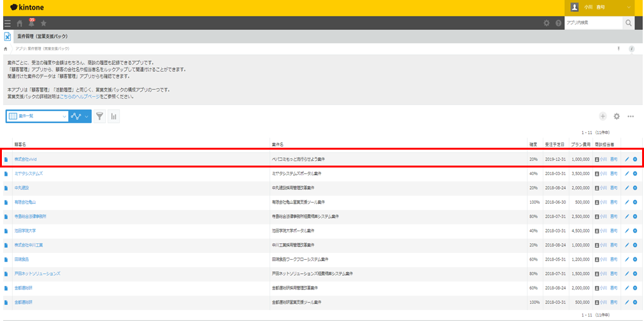Open the hamburger menu in the header
Viewport: 644px width, 321px height.
click(7, 23)
